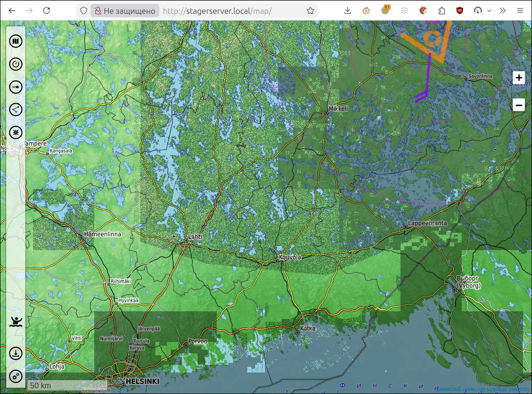Open the browser Downloads panel
Screen dimensions: 532x394
(x=348, y=11)
